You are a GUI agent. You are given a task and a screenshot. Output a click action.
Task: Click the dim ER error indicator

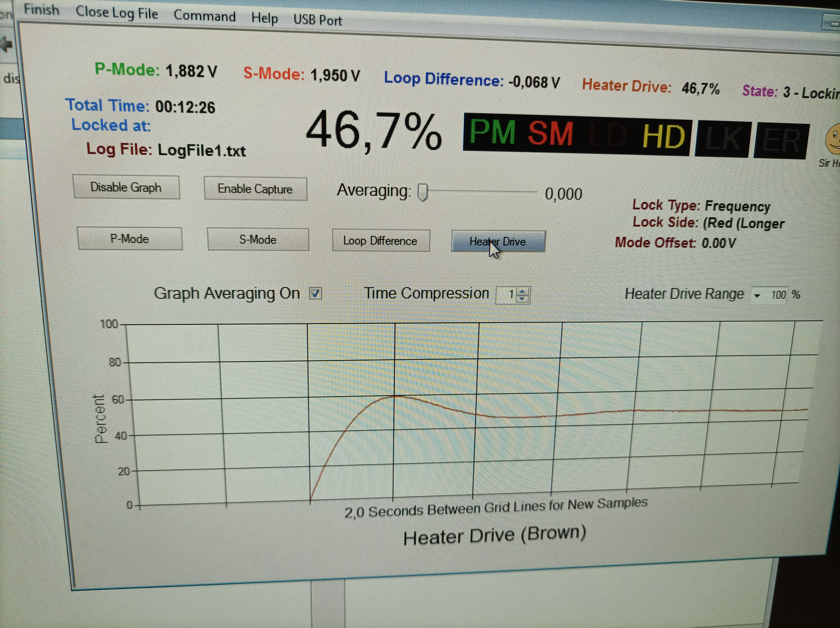point(781,141)
